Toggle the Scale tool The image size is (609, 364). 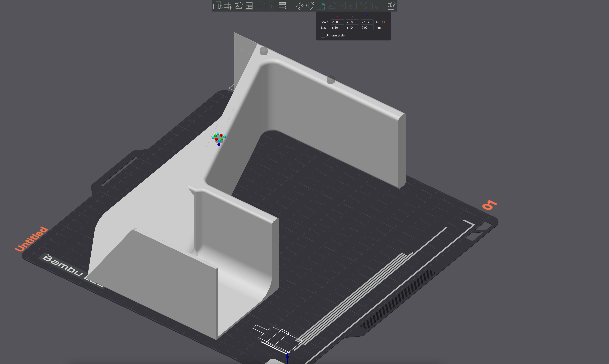pyautogui.click(x=321, y=5)
